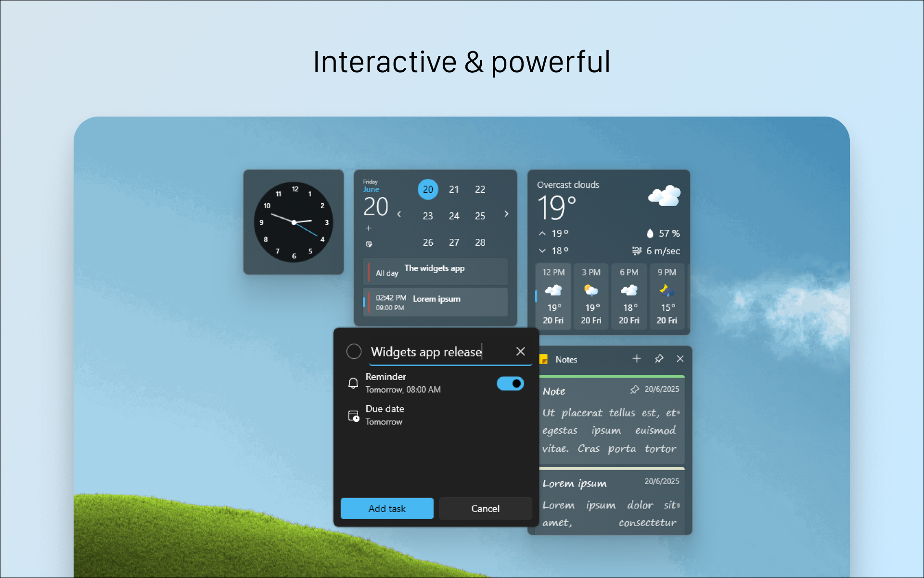Create a new note with the plus icon
924x578 pixels.
637,358
